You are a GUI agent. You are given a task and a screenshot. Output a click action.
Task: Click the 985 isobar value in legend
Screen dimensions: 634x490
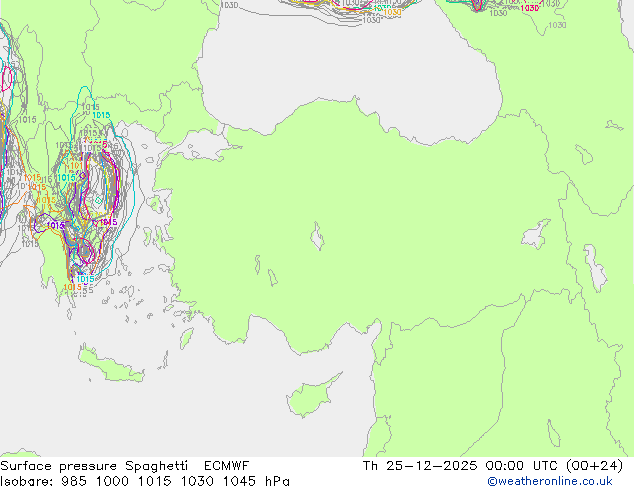click(74, 481)
